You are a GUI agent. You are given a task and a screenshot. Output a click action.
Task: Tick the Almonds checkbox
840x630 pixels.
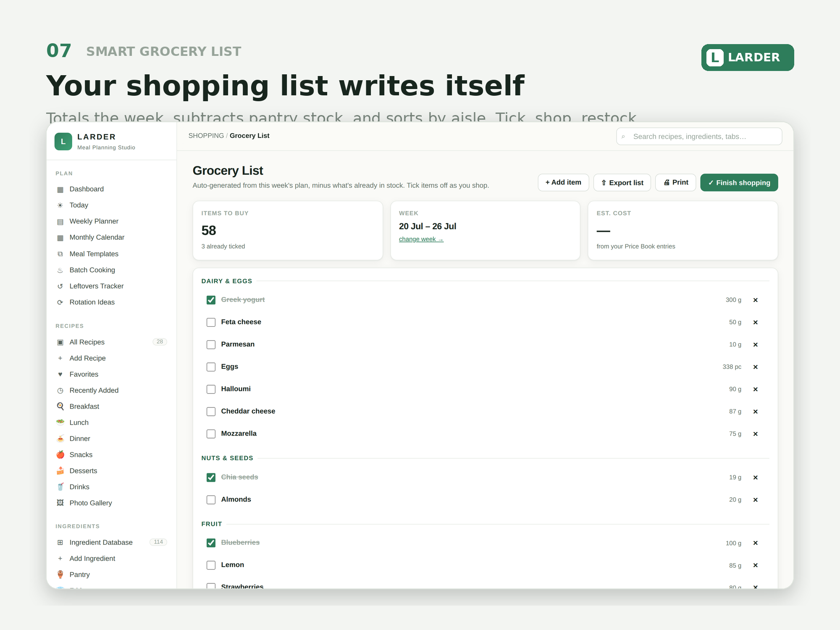211,500
